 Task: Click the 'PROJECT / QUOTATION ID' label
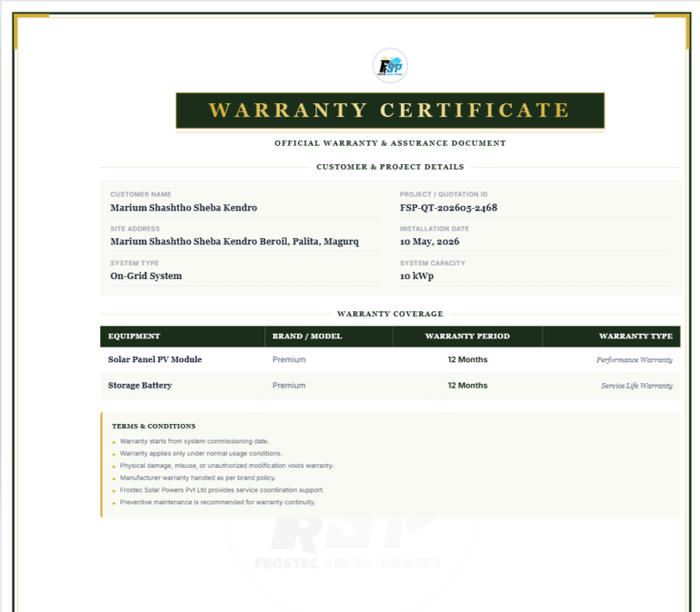click(x=444, y=194)
